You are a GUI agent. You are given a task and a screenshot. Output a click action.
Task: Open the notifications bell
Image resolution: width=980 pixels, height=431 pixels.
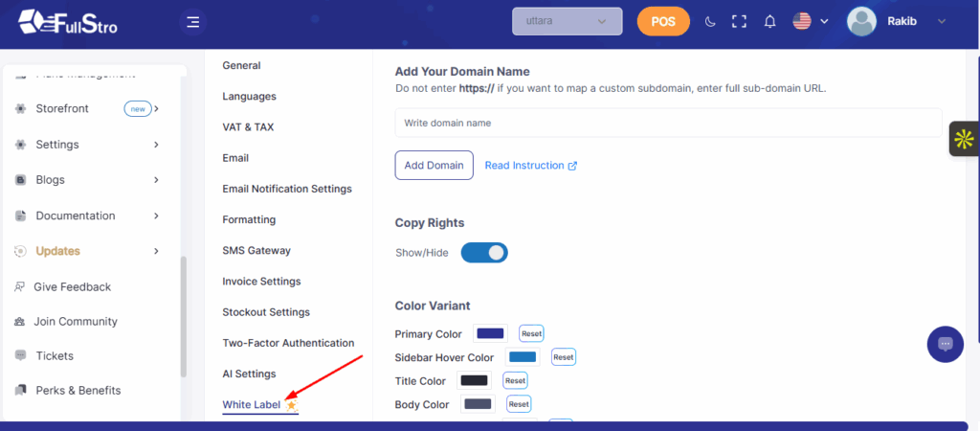[769, 22]
